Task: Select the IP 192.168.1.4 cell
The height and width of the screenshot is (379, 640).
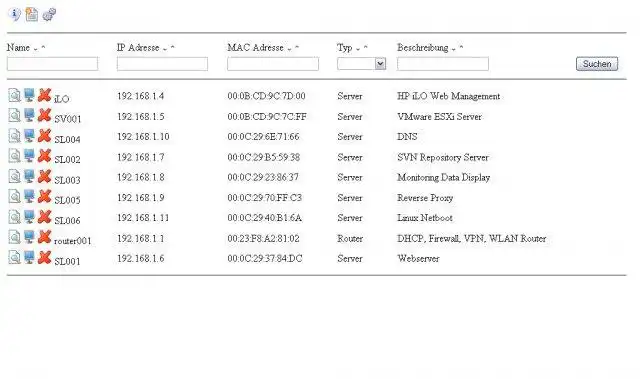Action: tap(141, 96)
